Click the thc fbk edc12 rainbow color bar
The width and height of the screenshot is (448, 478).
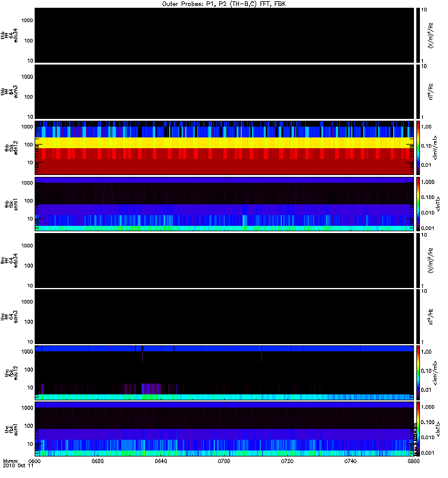[418, 373]
